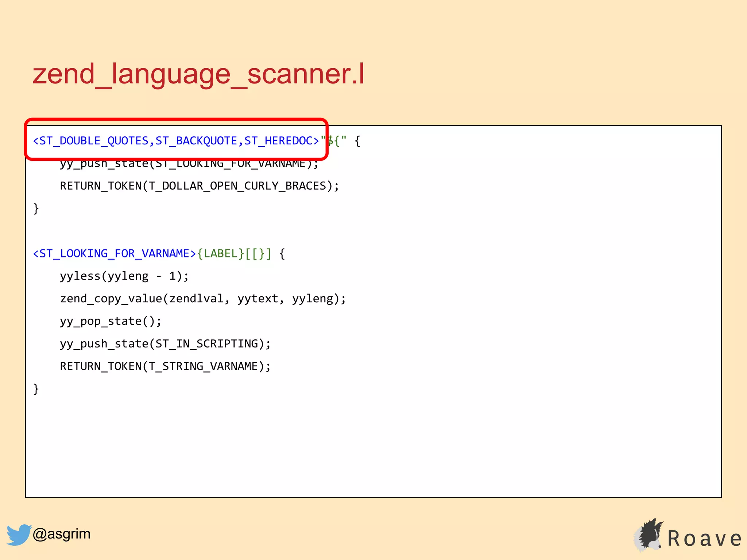Click the "${" string pattern
This screenshot has height=560, width=747.
[x=333, y=141]
